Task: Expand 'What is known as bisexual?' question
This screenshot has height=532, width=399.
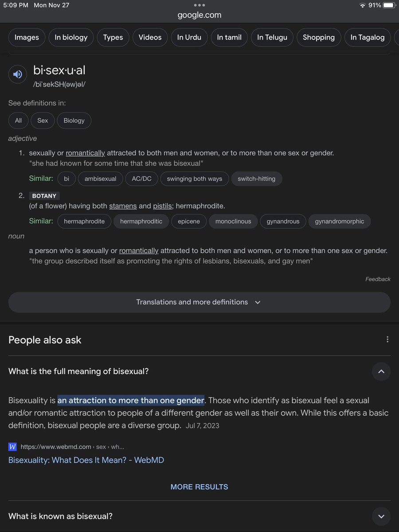Action: point(381,516)
